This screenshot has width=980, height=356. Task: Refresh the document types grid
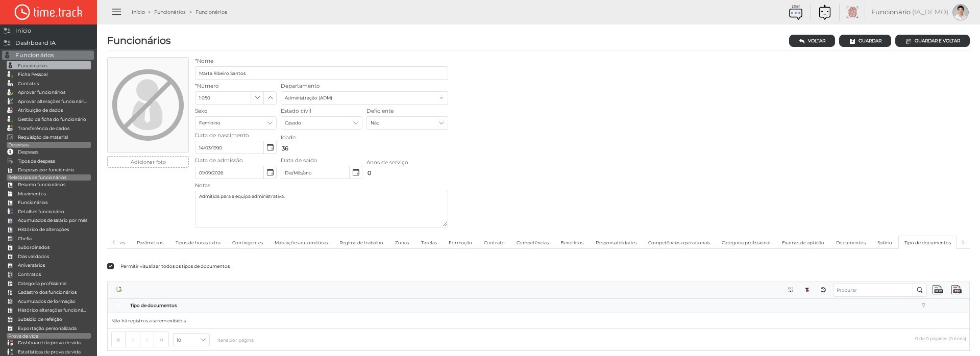(823, 290)
